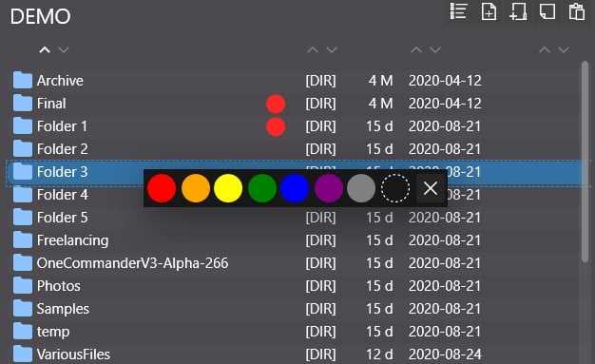Screen dimensions: 595x364
Task: Click the OneCommanderV3-Alpha-266 folder icon
Action: [x=23, y=262]
